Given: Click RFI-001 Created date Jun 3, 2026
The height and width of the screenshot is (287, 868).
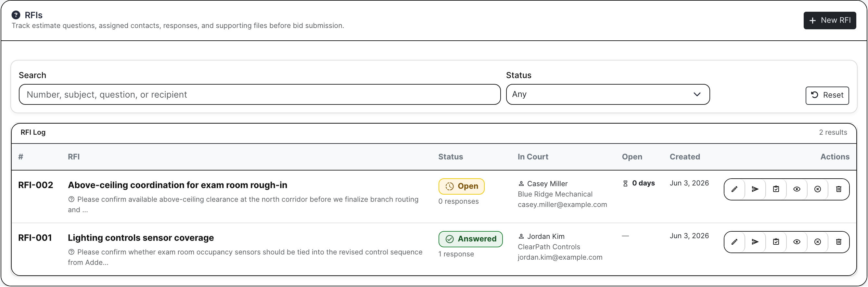Looking at the screenshot, I should coord(689,236).
